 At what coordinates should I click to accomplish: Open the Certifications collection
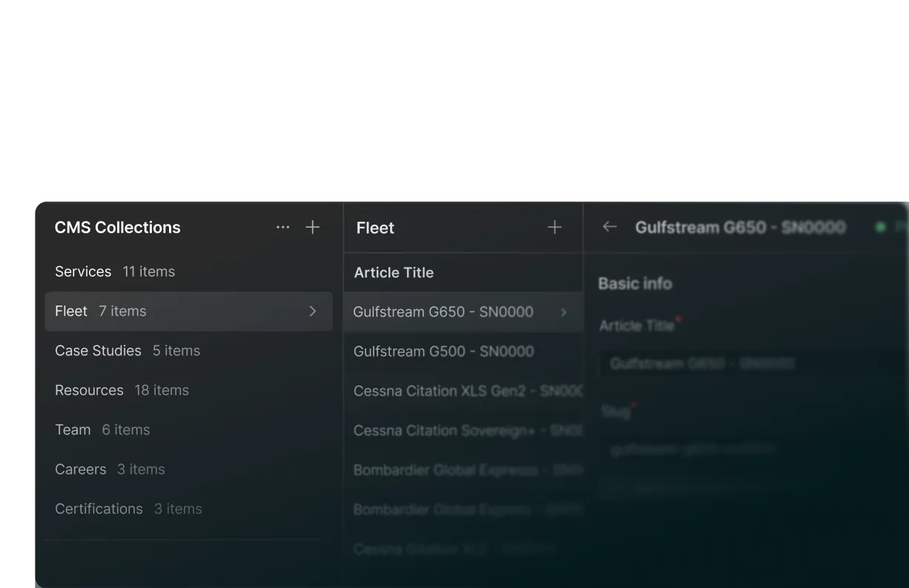[x=189, y=509]
